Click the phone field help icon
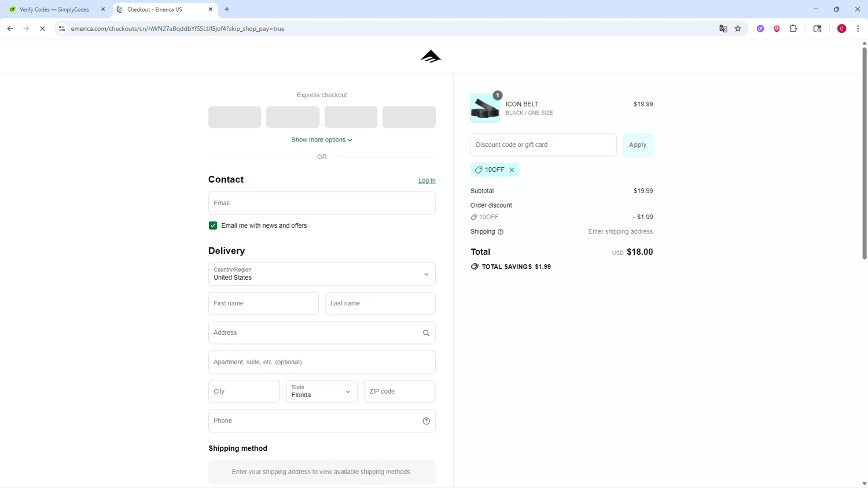This screenshot has width=868, height=488. 426,421
